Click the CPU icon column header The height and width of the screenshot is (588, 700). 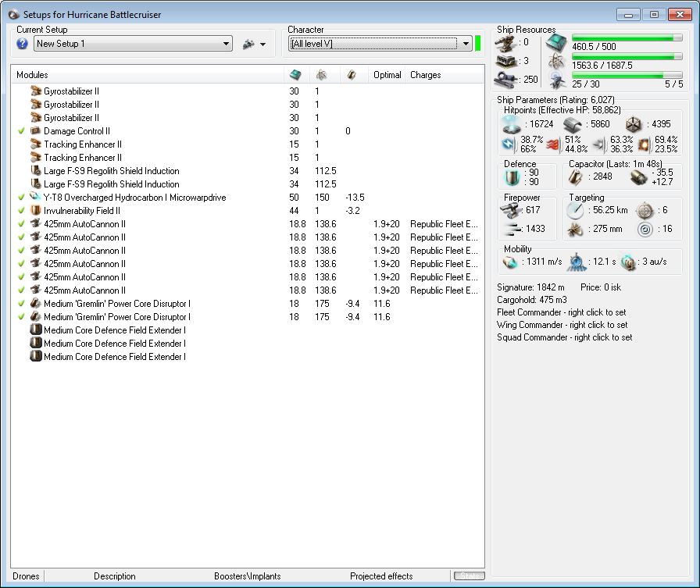click(295, 75)
